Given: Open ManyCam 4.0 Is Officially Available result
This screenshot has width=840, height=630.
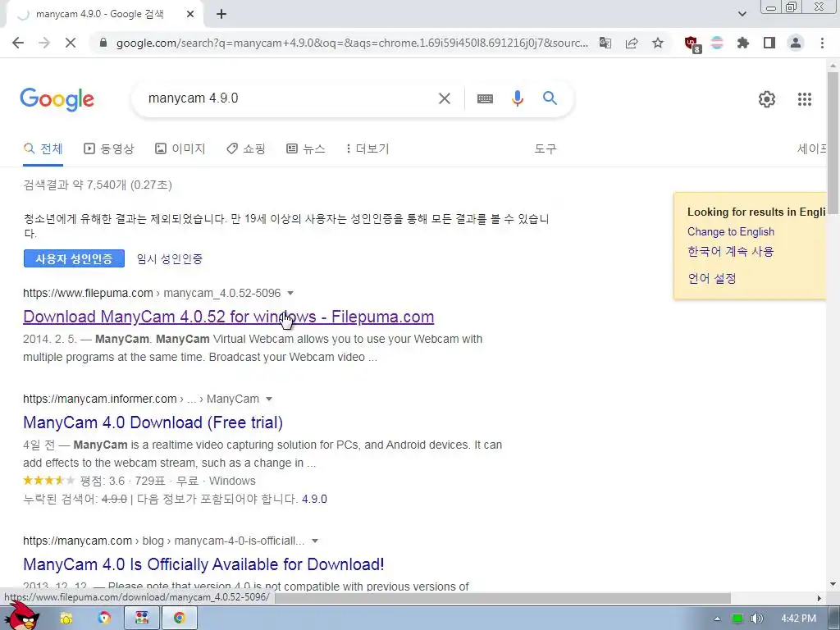Looking at the screenshot, I should tap(203, 564).
